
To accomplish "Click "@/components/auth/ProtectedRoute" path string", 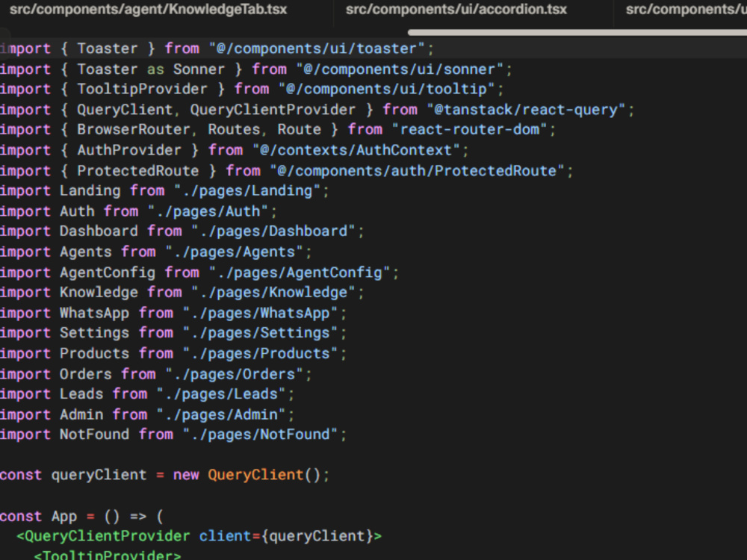I will [417, 171].
